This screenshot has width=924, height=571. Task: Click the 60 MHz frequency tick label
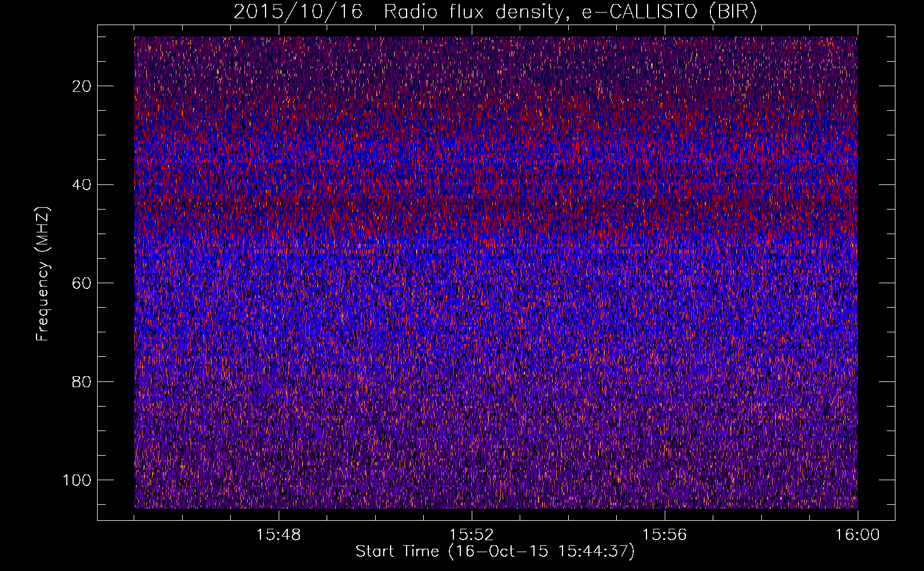(x=82, y=283)
